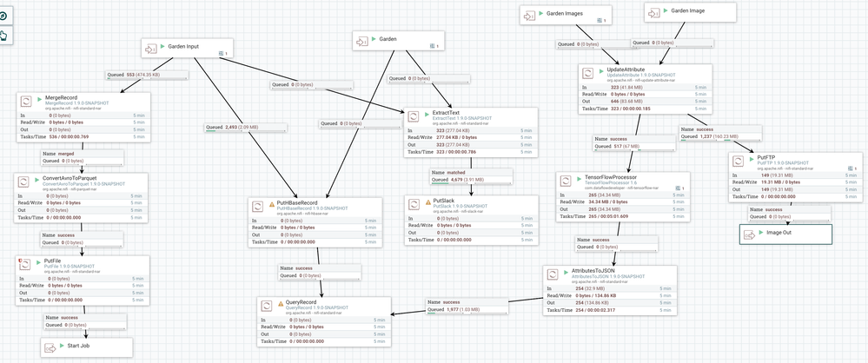The image size is (868, 363).
Task: Click the ConvertAvroToParquet processor name
Action: coord(70,178)
